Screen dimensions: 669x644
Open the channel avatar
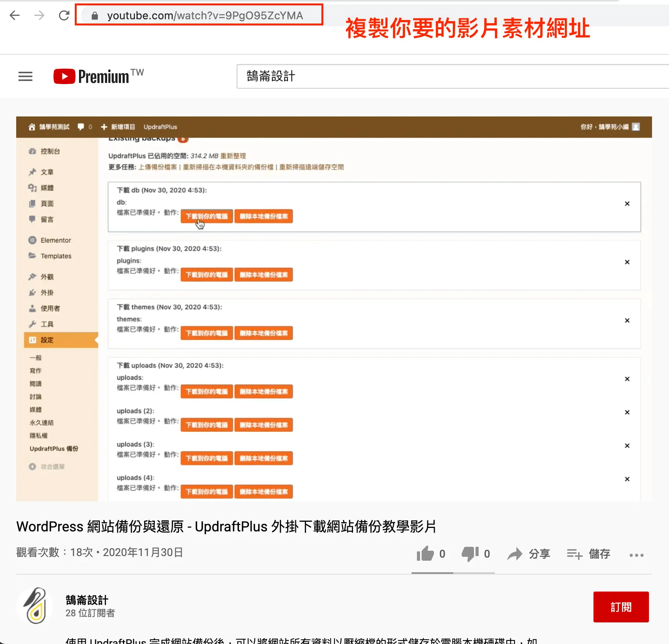[35, 606]
